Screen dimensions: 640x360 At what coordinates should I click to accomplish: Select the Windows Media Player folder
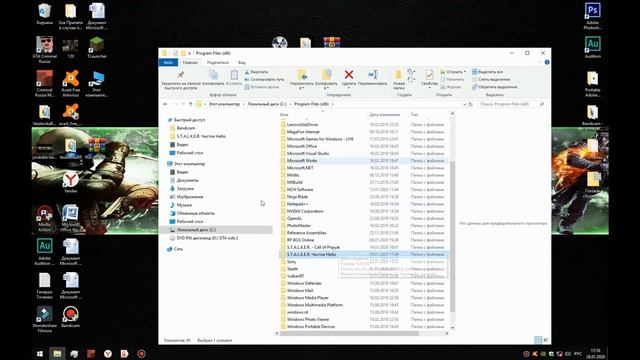point(307,298)
